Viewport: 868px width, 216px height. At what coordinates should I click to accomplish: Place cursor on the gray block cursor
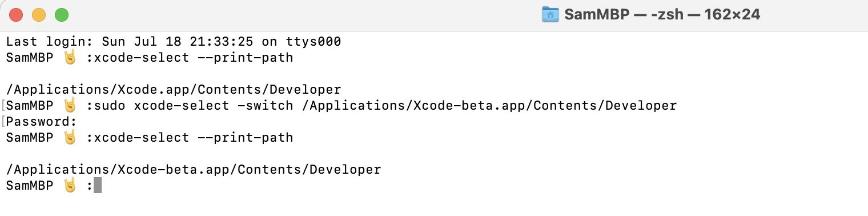(x=98, y=185)
